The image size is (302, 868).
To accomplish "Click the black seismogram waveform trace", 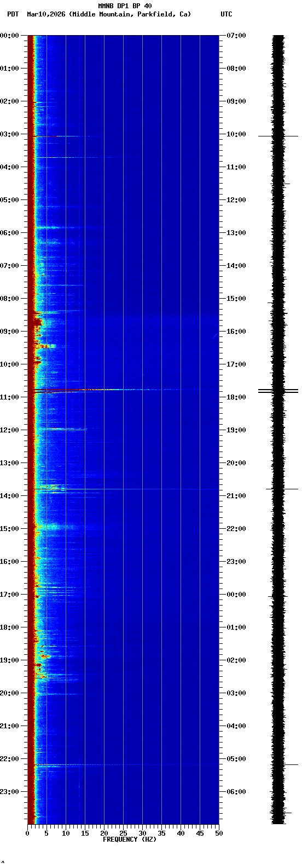I will [x=278, y=430].
